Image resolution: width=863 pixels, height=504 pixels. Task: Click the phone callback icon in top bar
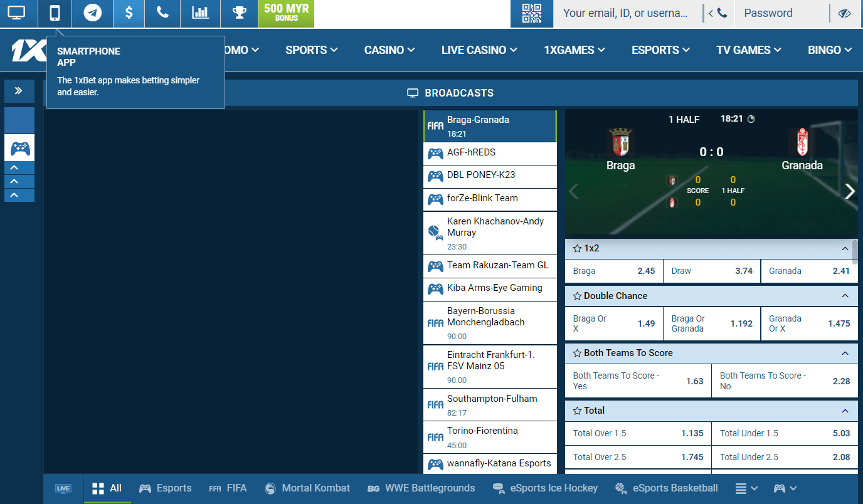click(162, 13)
